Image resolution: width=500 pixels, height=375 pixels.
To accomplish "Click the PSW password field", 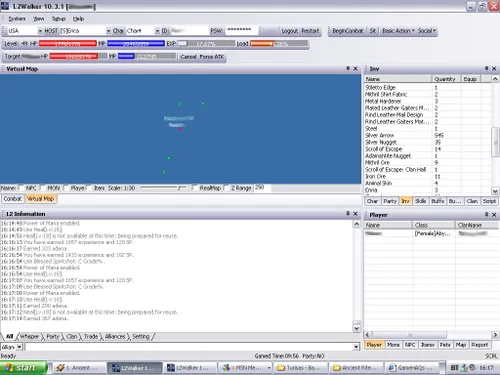I will pos(242,31).
